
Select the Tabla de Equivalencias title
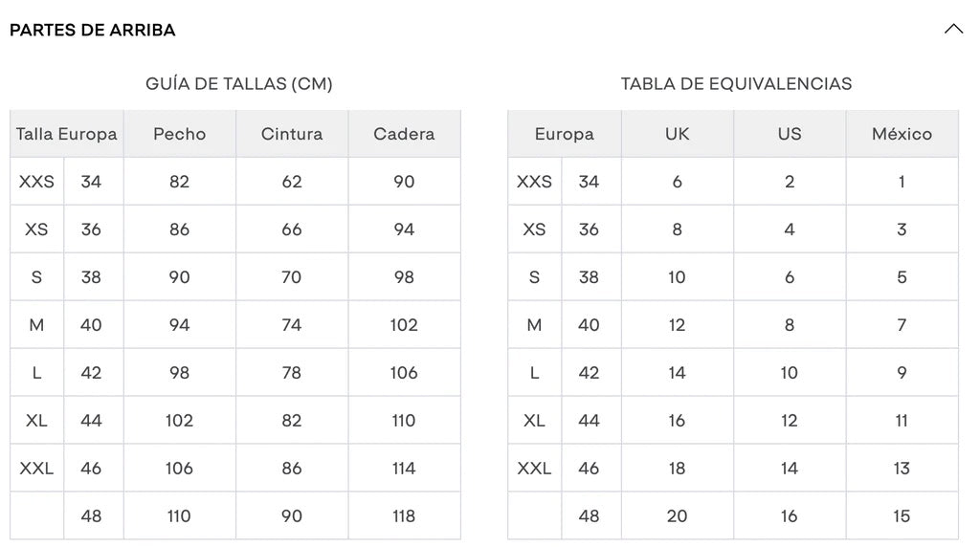736,84
